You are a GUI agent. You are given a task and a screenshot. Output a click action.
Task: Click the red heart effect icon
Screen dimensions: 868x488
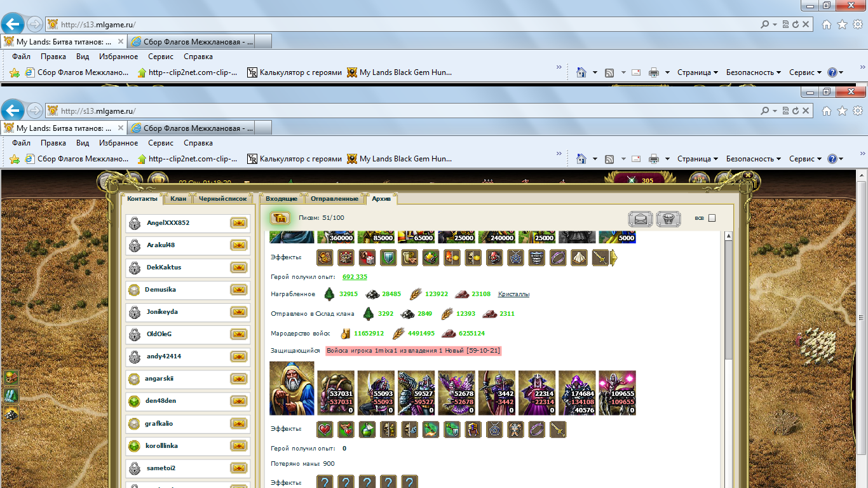point(325,430)
